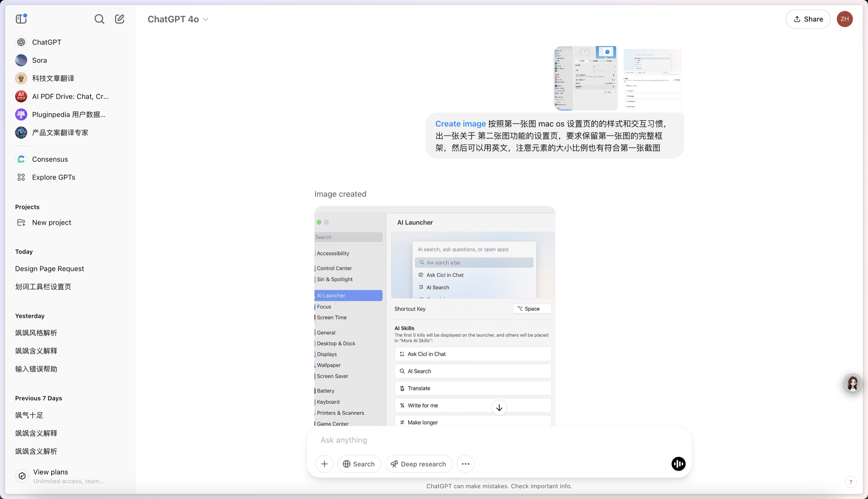Viewport: 868px width, 499px height.
Task: Open the three-dots more tools menu
Action: pos(465,464)
